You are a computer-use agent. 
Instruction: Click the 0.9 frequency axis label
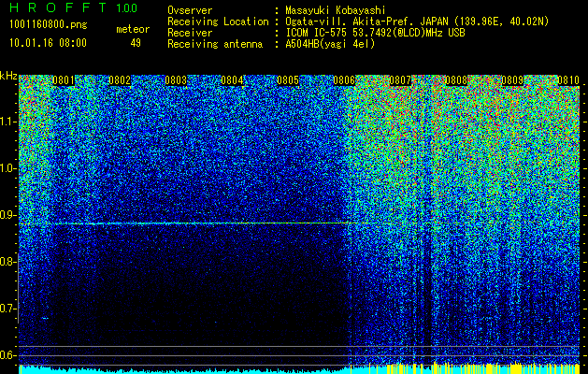pyautogui.click(x=7, y=215)
